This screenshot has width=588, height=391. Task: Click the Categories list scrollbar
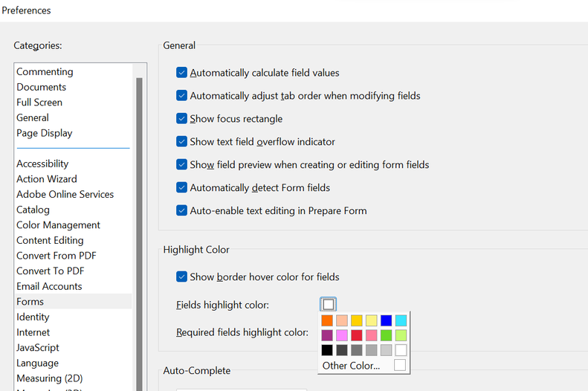click(139, 223)
